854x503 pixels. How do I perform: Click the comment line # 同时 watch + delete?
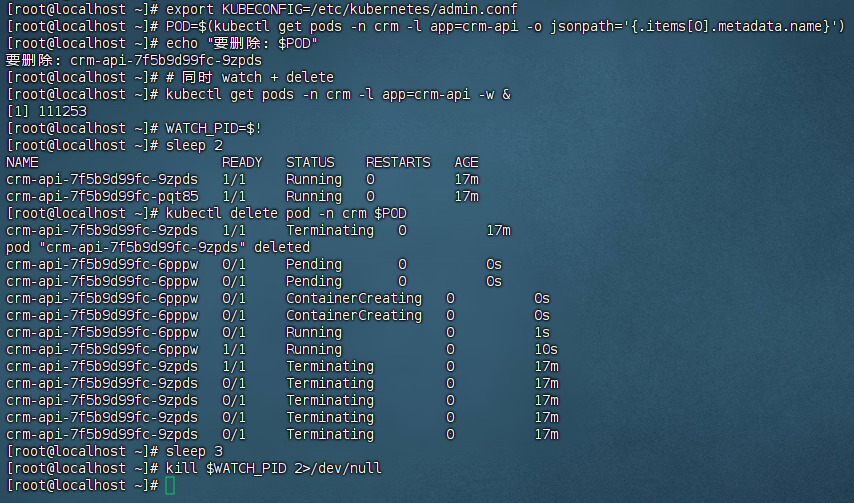click(249, 77)
